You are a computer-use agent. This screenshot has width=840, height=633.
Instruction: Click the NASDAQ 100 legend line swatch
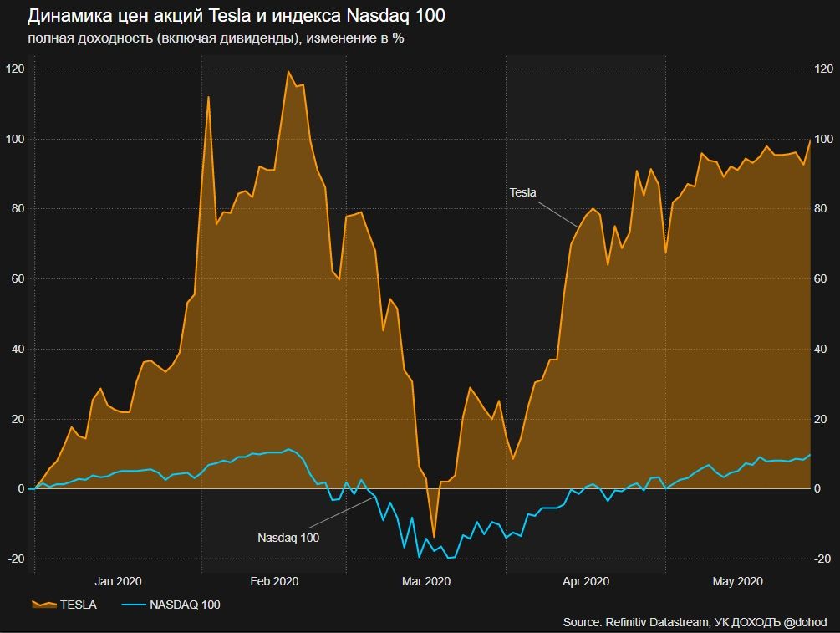click(134, 605)
